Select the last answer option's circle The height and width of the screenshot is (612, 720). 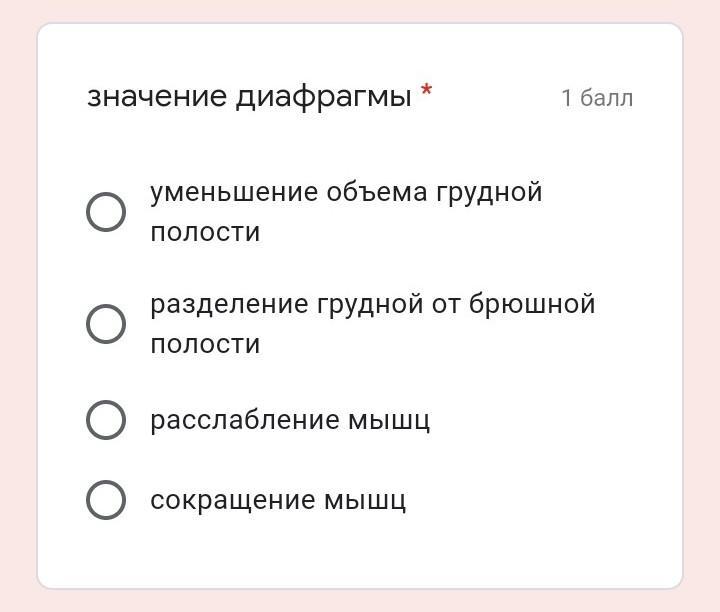pos(106,500)
